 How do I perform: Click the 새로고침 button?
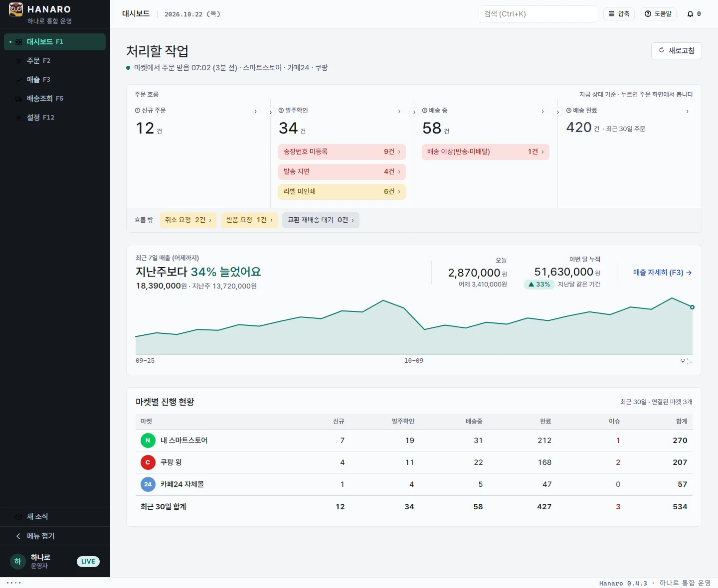pyautogui.click(x=677, y=51)
